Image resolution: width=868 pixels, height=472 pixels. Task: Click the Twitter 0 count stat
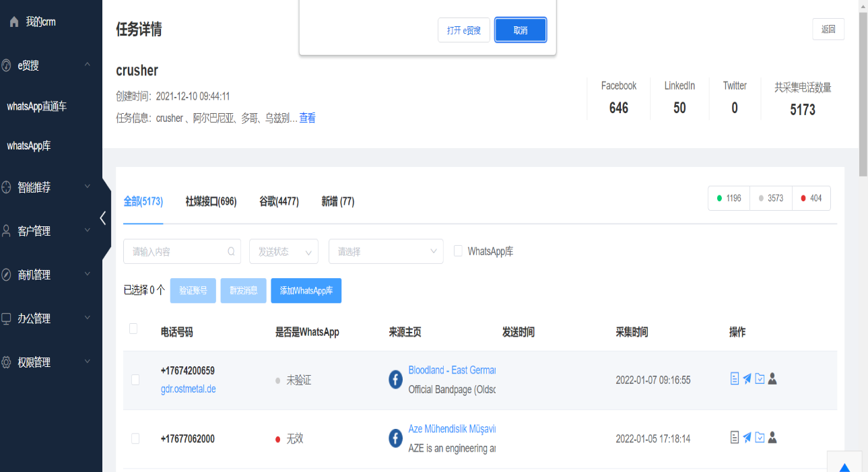tap(735, 98)
